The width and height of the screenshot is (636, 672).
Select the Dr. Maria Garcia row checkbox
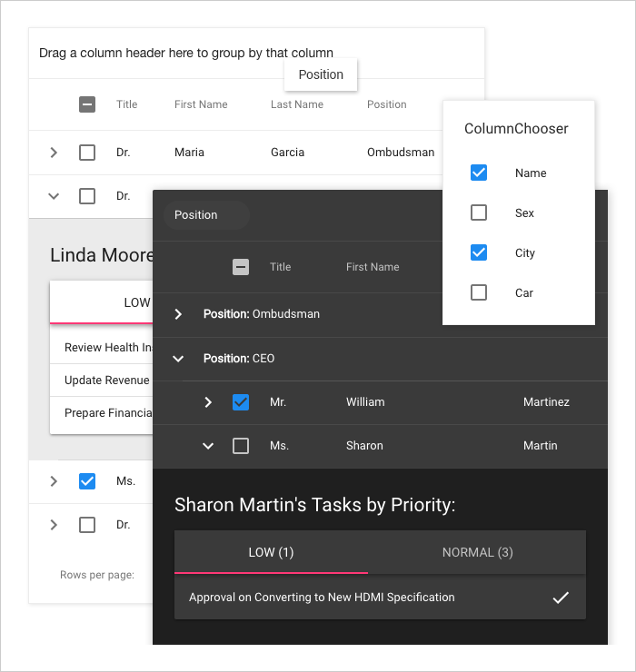click(x=87, y=153)
